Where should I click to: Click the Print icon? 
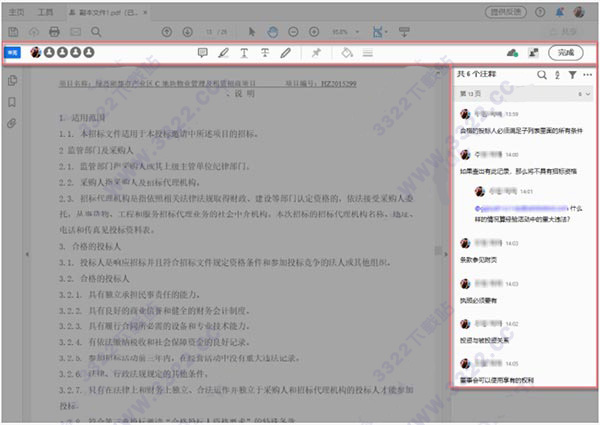pyautogui.click(x=54, y=32)
